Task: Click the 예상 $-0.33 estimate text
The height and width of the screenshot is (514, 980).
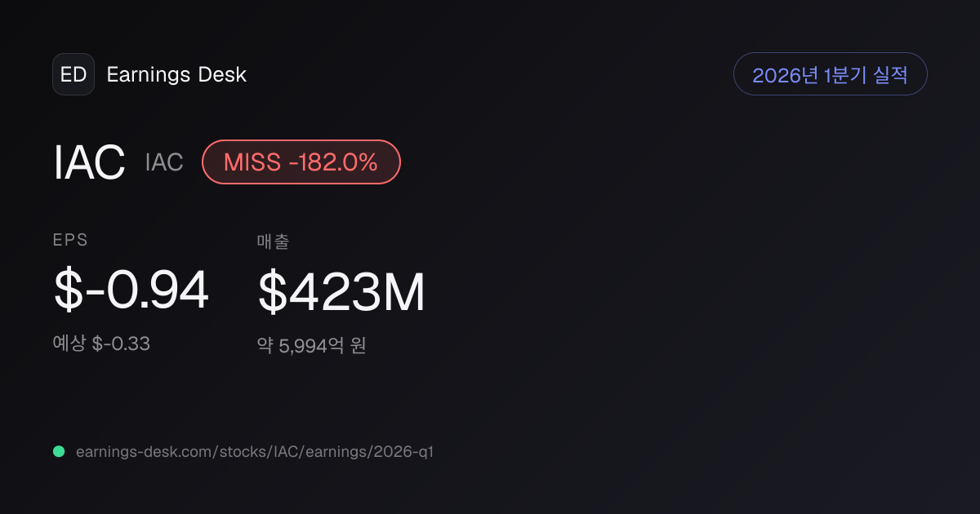Action: [101, 343]
